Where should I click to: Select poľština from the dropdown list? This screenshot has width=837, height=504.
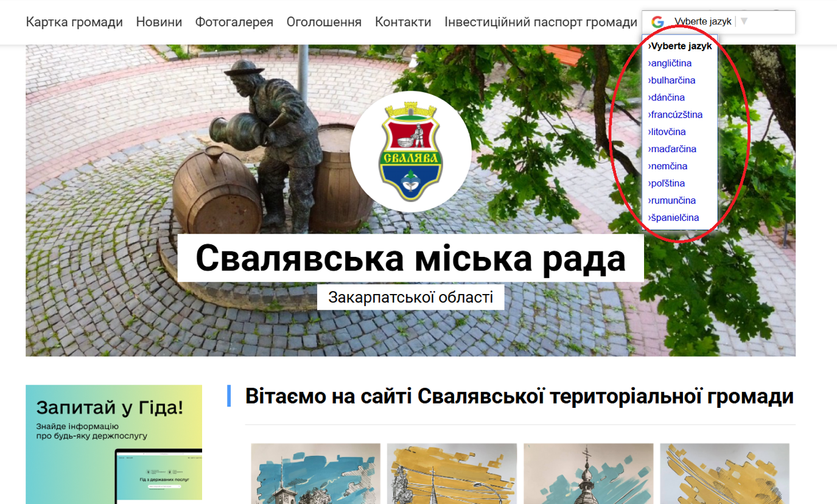(x=667, y=183)
